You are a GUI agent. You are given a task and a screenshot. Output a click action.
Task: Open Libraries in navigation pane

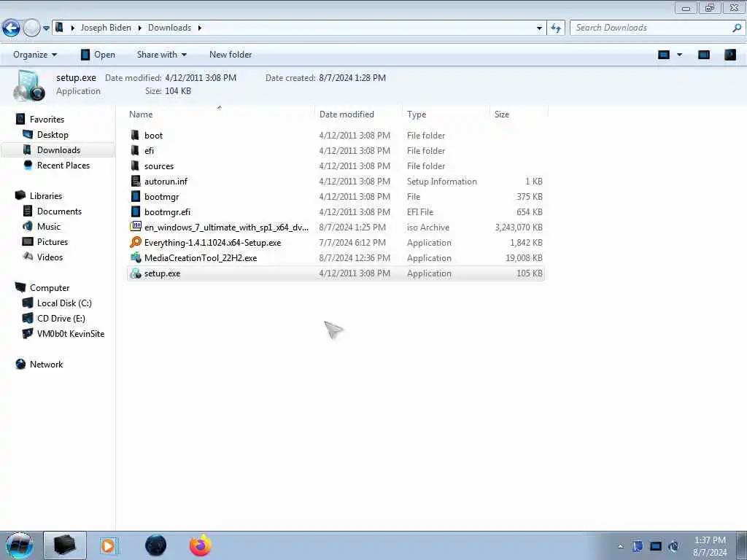pos(46,195)
